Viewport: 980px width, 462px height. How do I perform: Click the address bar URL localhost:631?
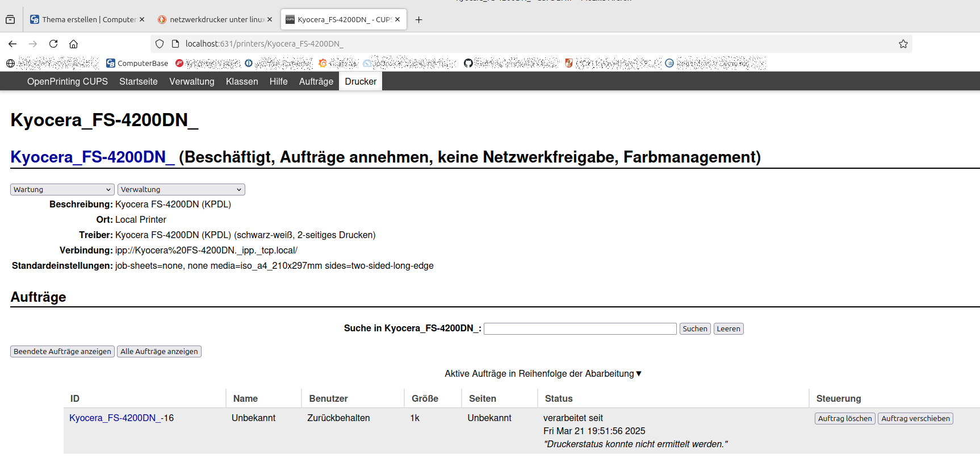click(x=264, y=44)
